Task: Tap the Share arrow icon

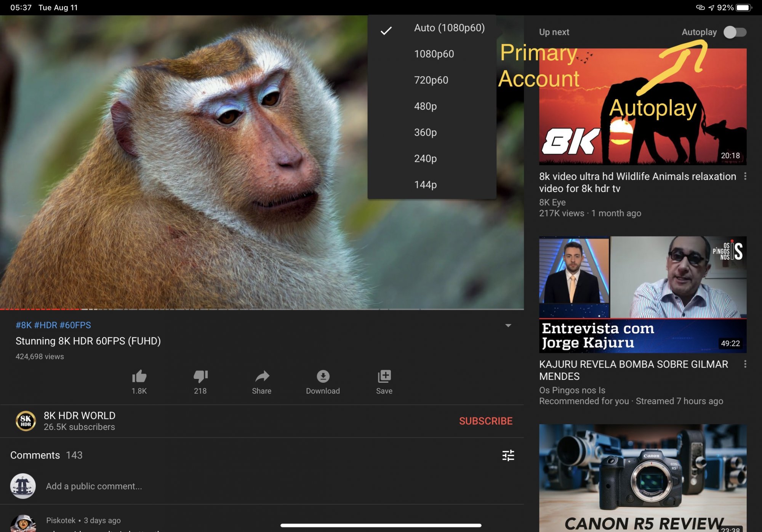Action: (262, 376)
